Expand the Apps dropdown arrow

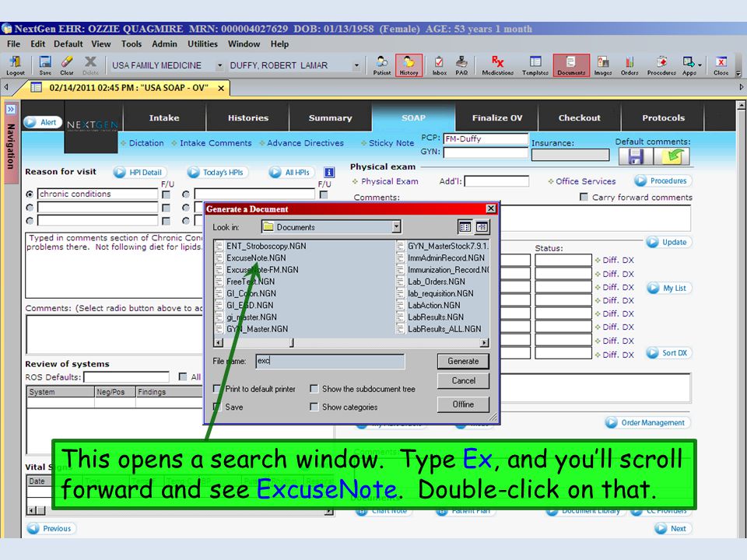(x=700, y=65)
